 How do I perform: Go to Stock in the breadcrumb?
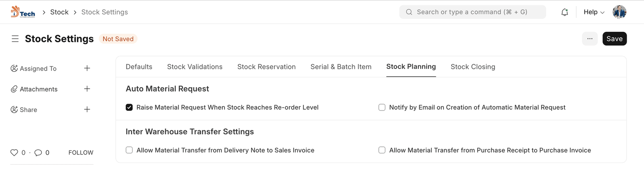point(59,12)
